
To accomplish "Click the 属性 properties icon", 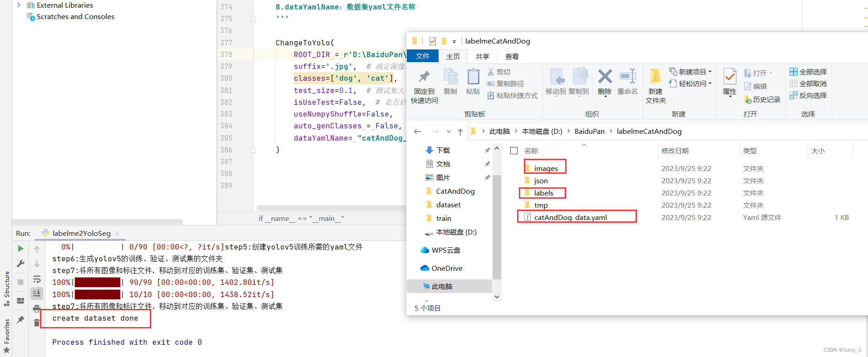I will click(730, 76).
